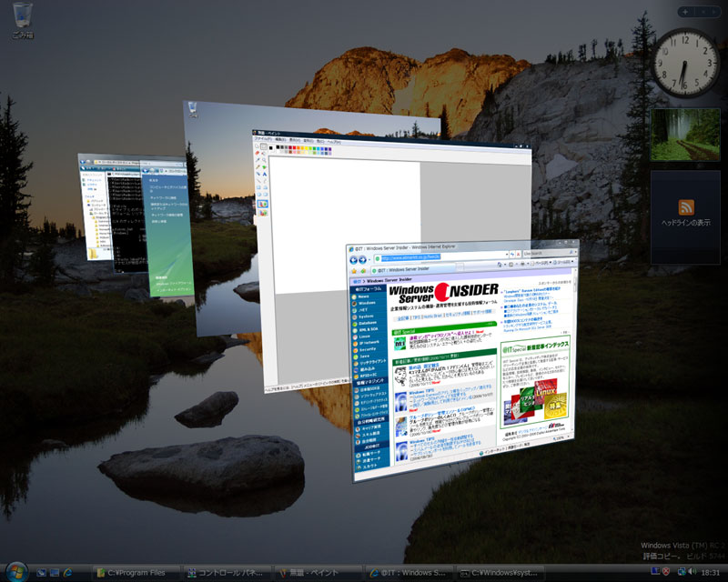The image size is (728, 582).
Task: Open the Recycle Bin on the desktop
Action: click(22, 20)
